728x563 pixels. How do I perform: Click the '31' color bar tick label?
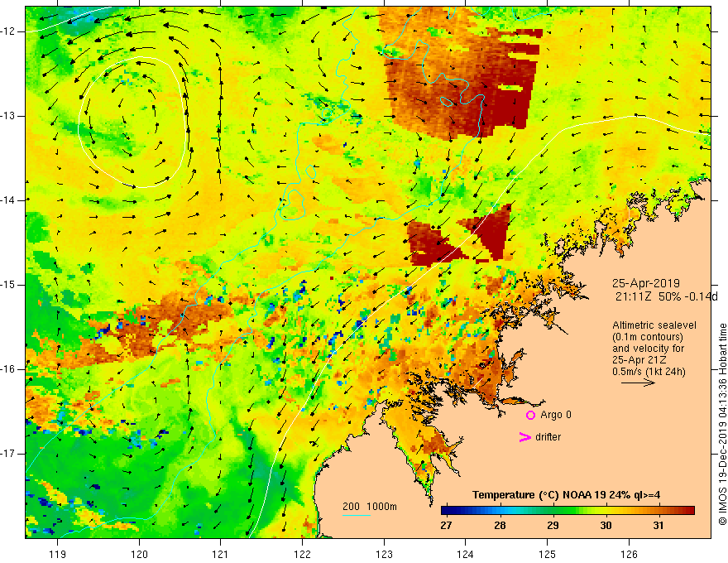pos(659,526)
